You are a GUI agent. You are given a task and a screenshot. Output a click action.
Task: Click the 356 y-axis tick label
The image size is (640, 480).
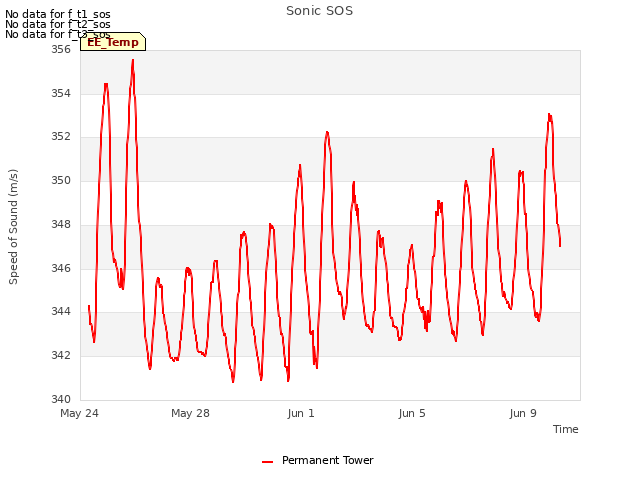tap(60, 49)
